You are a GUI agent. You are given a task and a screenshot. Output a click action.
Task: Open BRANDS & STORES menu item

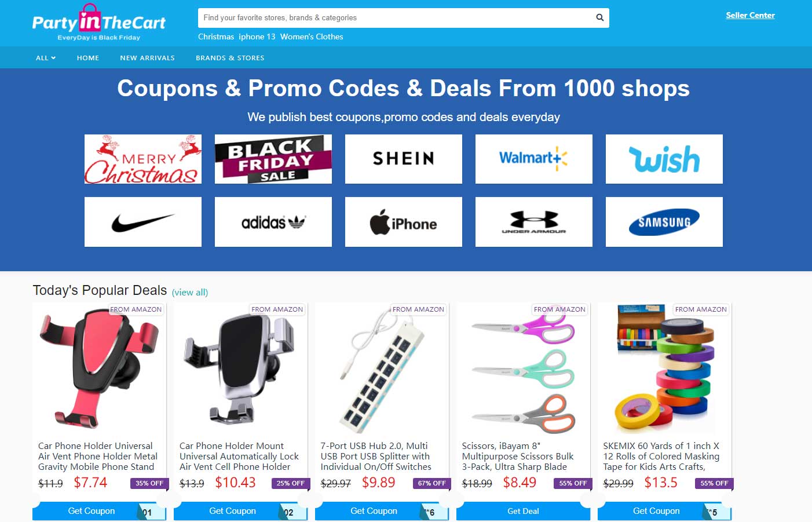pos(230,58)
